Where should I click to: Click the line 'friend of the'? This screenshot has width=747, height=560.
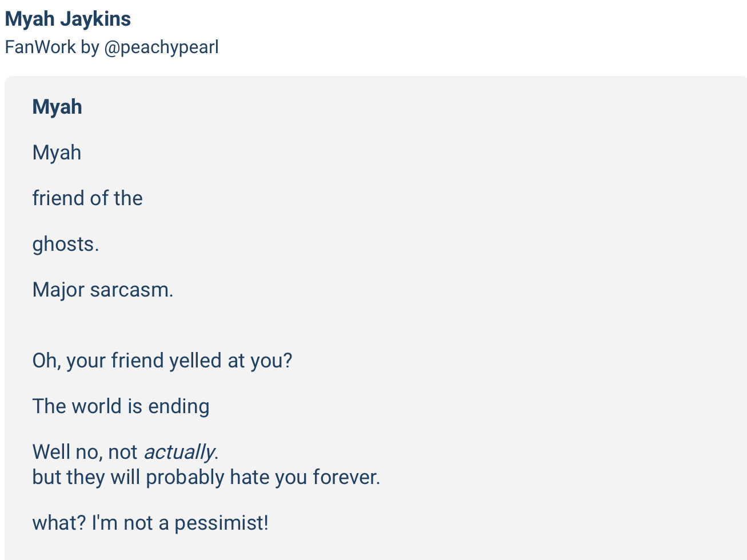click(x=87, y=198)
